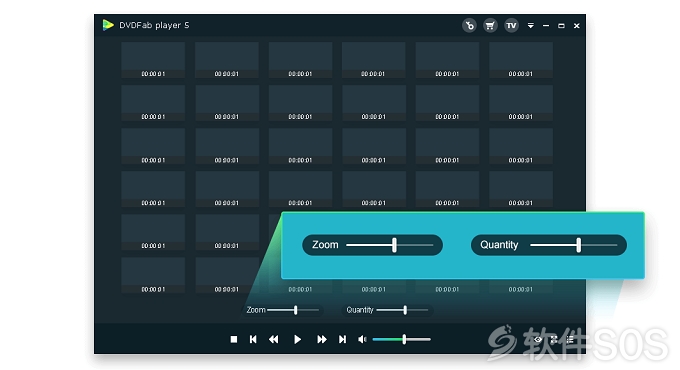Open the playlist icon at bottom right
The height and width of the screenshot is (370, 680).
point(570,339)
